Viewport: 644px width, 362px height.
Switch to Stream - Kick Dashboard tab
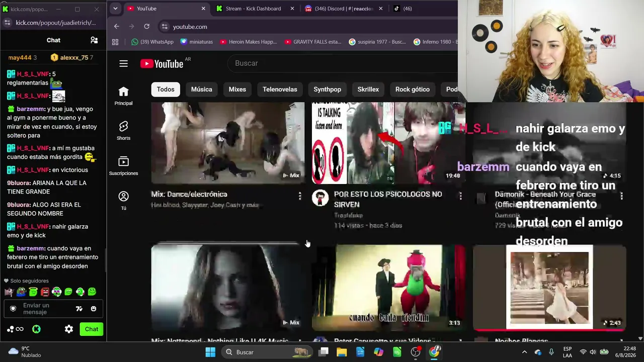[x=253, y=9]
